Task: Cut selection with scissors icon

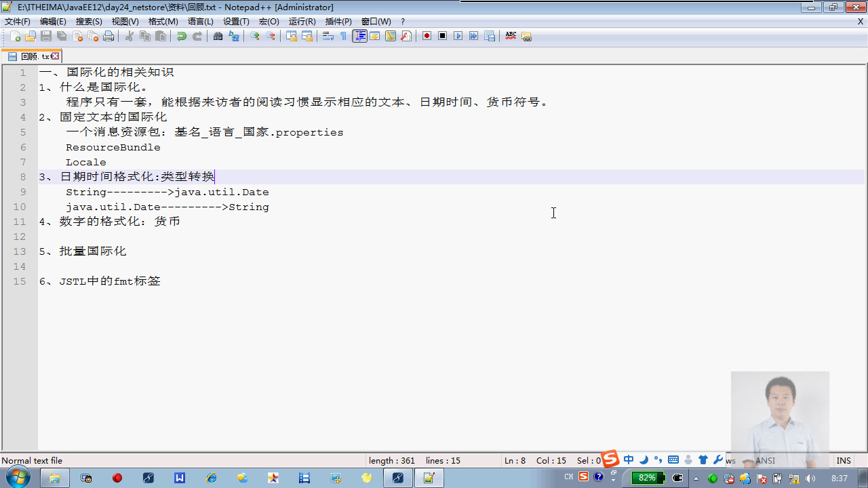Action: (130, 36)
